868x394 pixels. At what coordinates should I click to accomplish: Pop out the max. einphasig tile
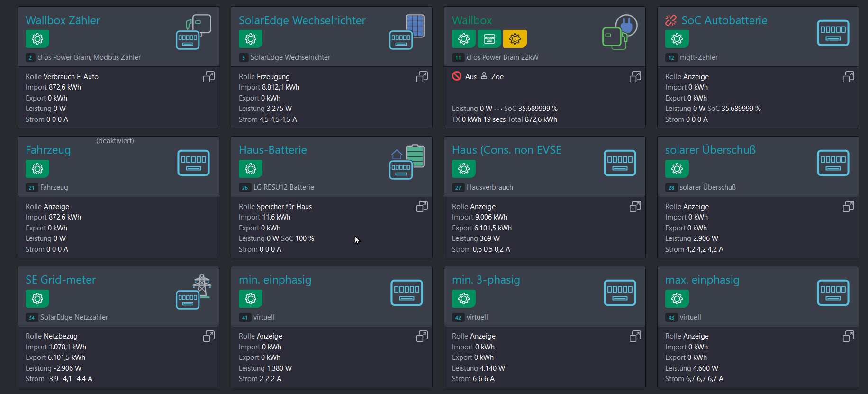pyautogui.click(x=849, y=336)
